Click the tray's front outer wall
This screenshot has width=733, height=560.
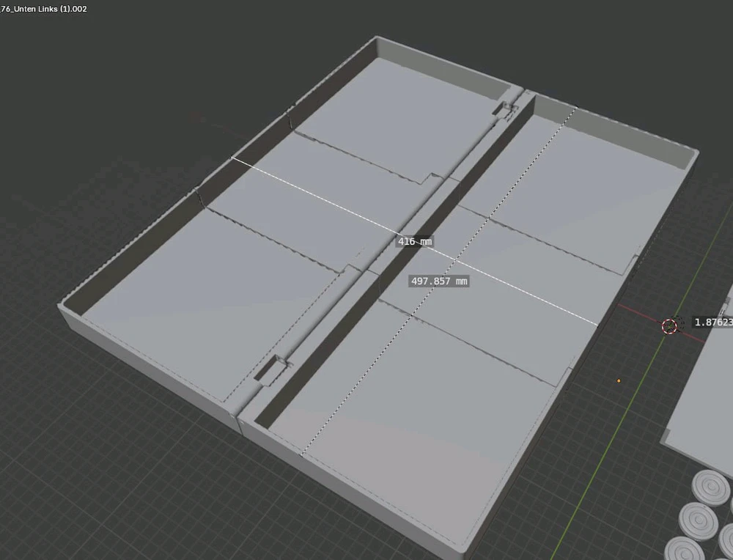click(147, 359)
